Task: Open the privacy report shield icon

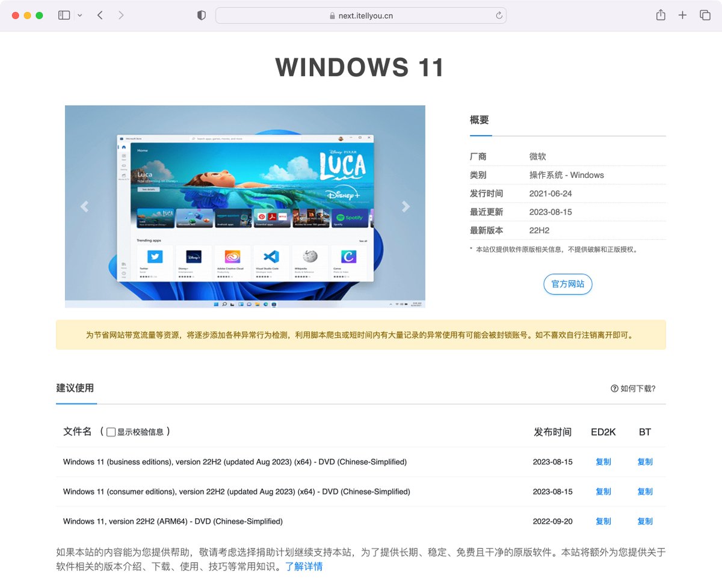Action: pos(202,16)
